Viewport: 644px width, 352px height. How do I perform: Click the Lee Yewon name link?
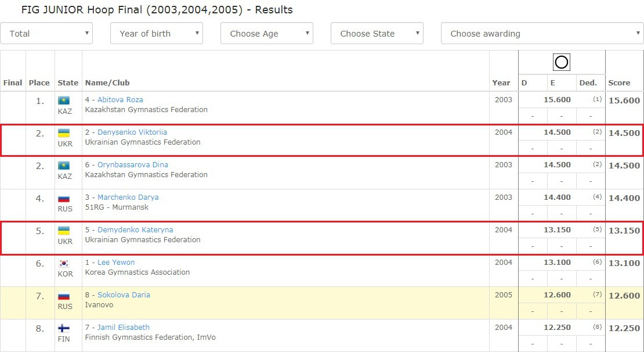[x=115, y=263]
